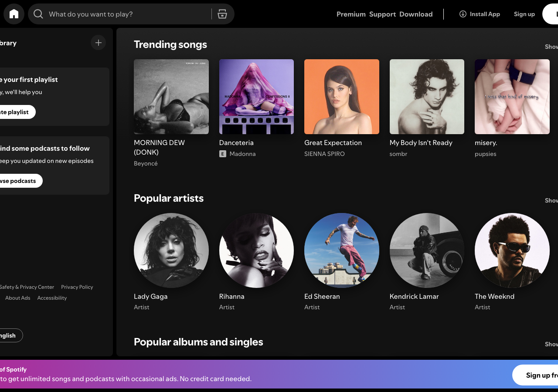
Task: Open the Accessibility link
Action: coord(52,298)
